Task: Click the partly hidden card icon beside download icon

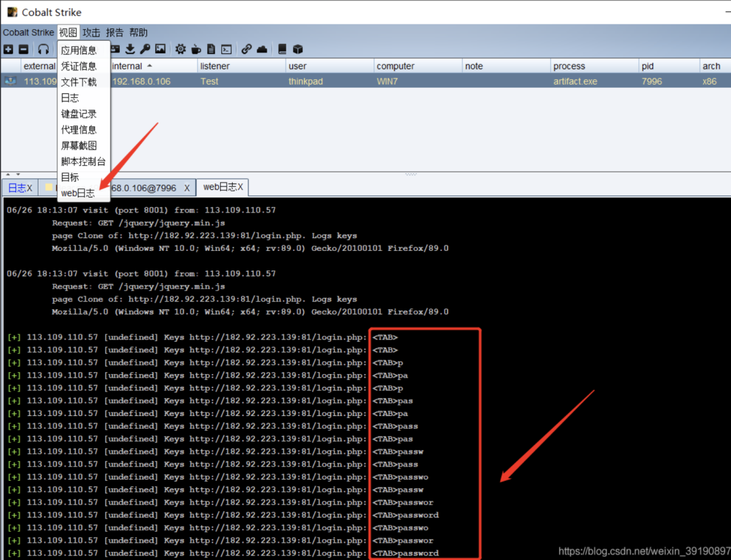Action: 115,49
